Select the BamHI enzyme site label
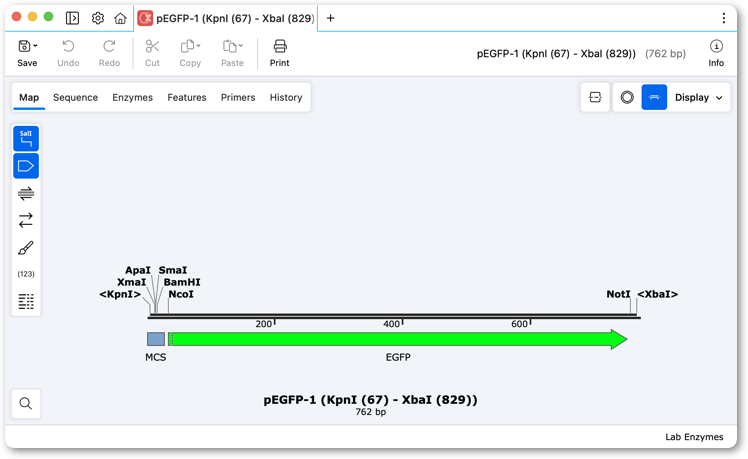The height and width of the screenshot is (459, 748). pos(182,282)
